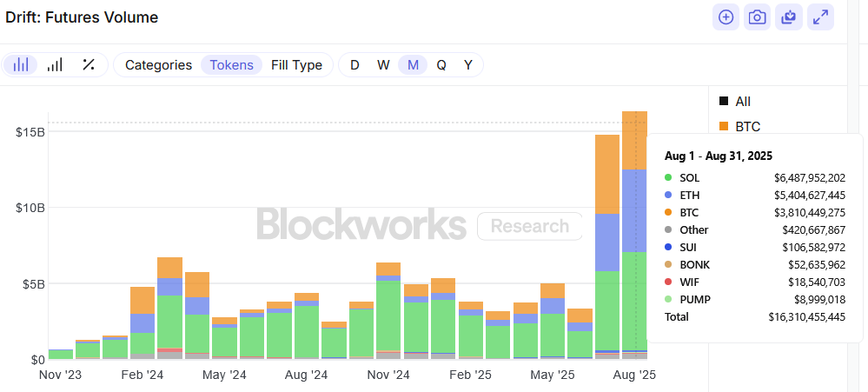Click the Aug '24 x-axis label
This screenshot has height=392, width=868.
(x=306, y=375)
